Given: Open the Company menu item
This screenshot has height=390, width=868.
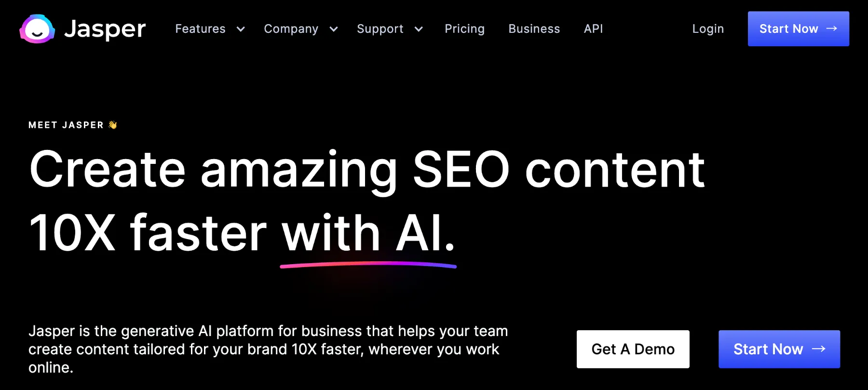Looking at the screenshot, I should tap(291, 29).
